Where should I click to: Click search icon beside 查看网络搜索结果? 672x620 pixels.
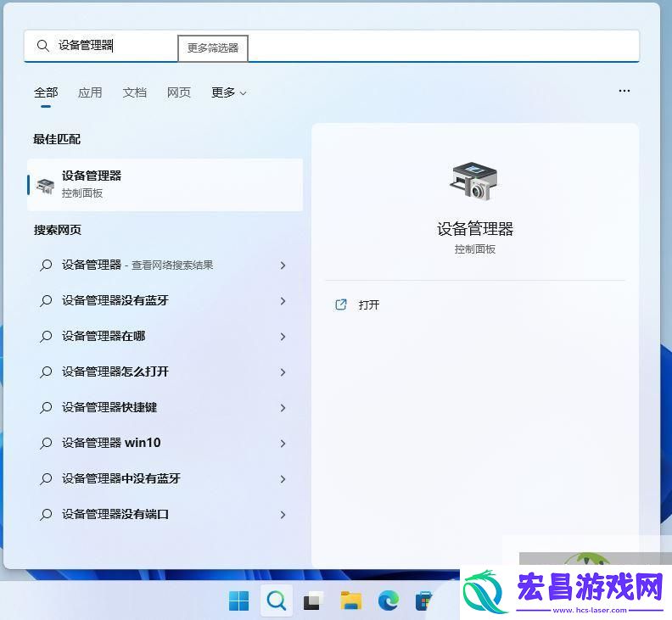tap(46, 265)
